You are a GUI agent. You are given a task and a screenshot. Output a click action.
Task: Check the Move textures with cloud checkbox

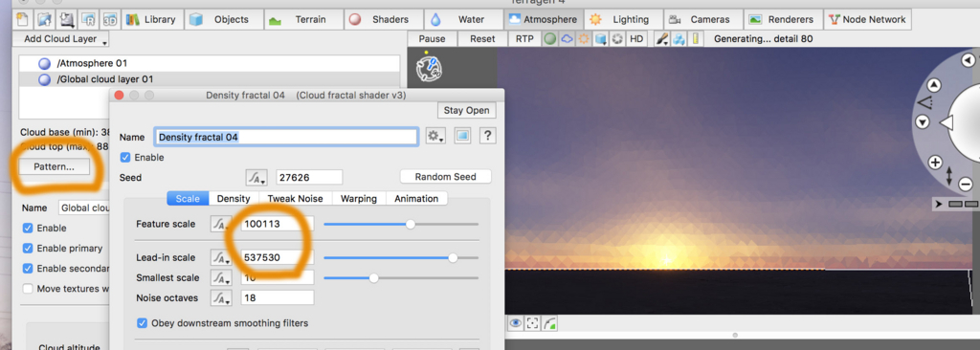(x=28, y=289)
